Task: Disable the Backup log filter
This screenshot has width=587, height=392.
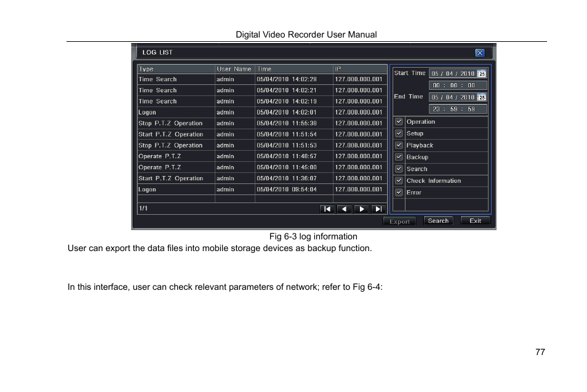Action: pyautogui.click(x=399, y=157)
